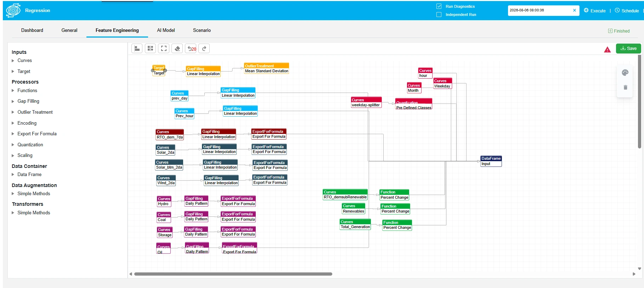Select the Curves Renewables node
This screenshot has width=644, height=288.
click(x=353, y=209)
